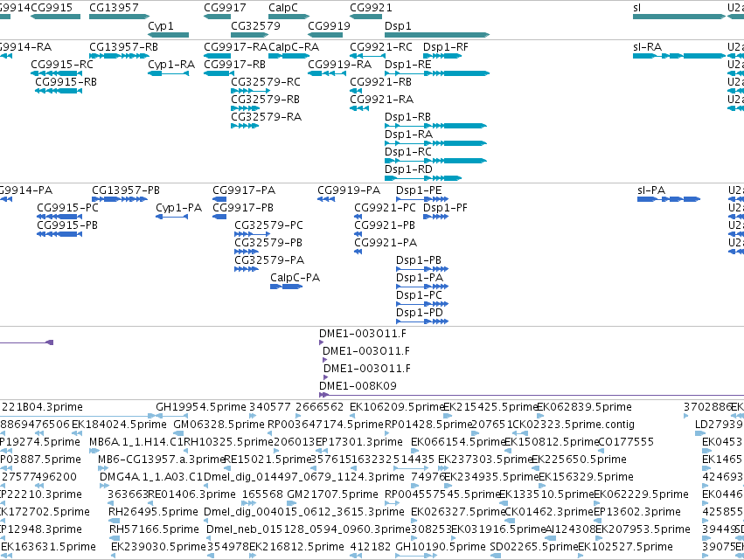Click the Cyp1 gene feature

click(x=169, y=35)
